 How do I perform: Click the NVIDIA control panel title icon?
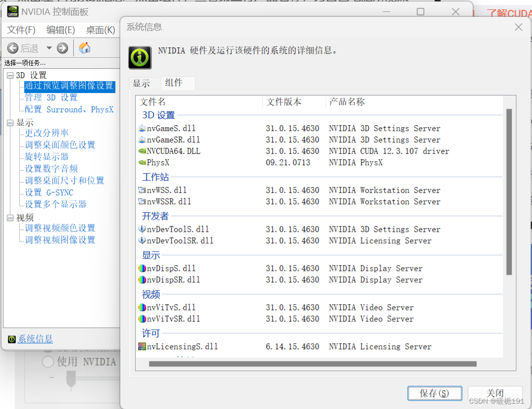pos(13,11)
